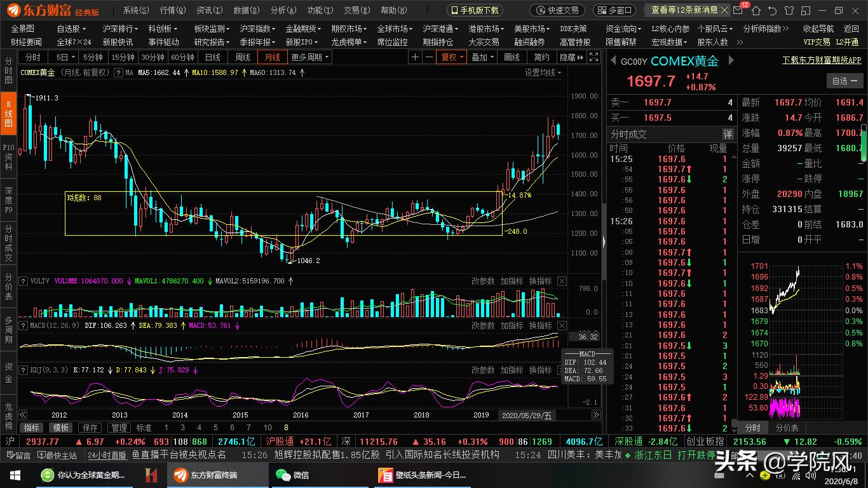Open 更多周期 dropdown
Screen dimensions: 868x488
pyautogui.click(x=310, y=57)
